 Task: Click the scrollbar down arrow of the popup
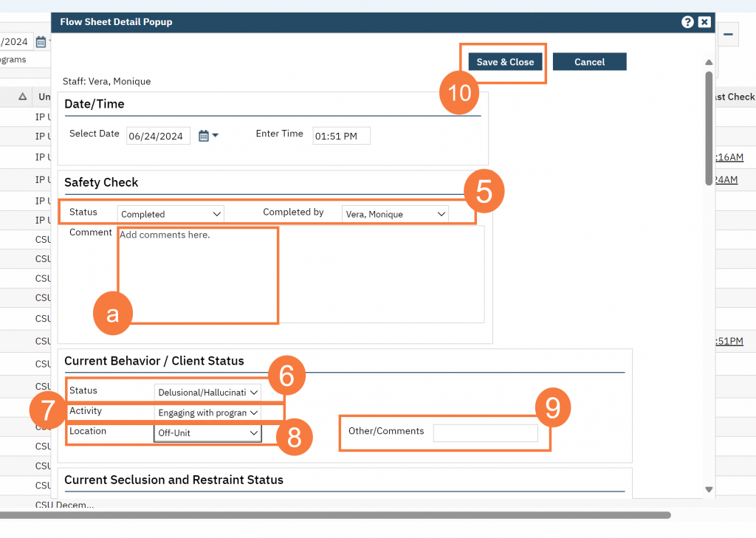tap(709, 489)
